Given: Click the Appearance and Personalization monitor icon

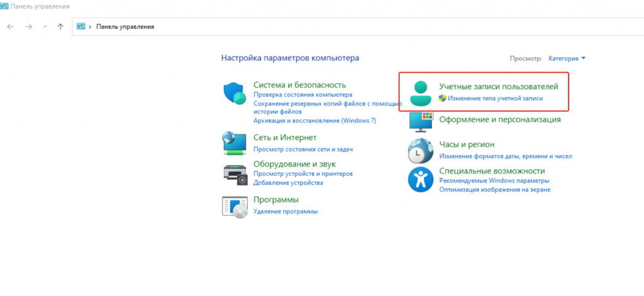Looking at the screenshot, I should [x=420, y=120].
